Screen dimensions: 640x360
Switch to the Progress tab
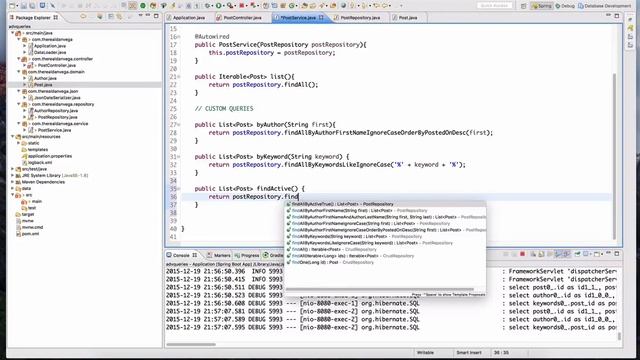247,255
